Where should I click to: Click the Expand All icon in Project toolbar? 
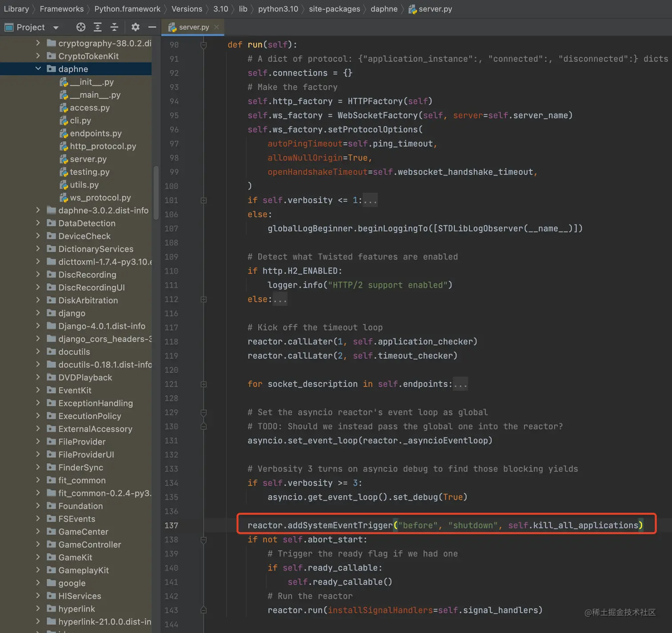(97, 27)
